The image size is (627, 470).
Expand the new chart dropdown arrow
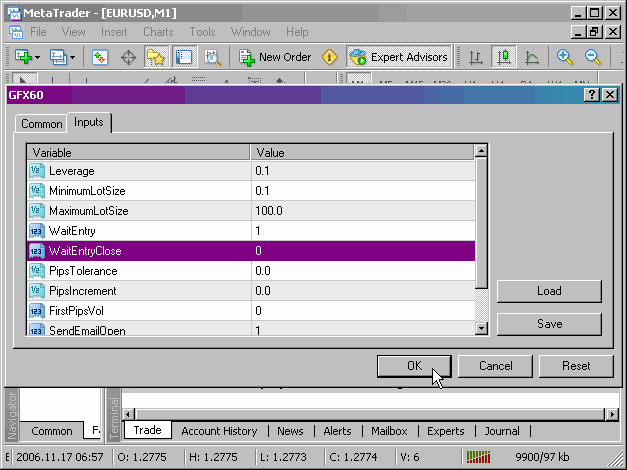tap(38, 58)
